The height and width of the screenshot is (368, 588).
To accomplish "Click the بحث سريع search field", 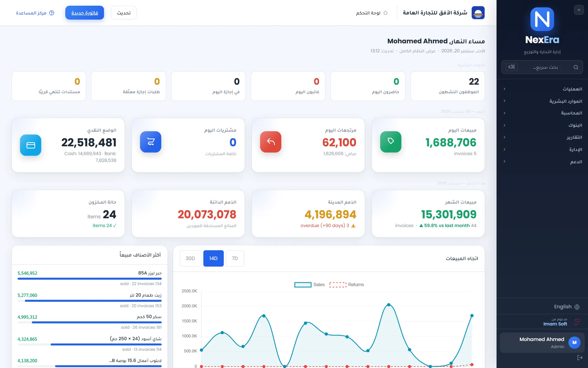I will pos(542,67).
